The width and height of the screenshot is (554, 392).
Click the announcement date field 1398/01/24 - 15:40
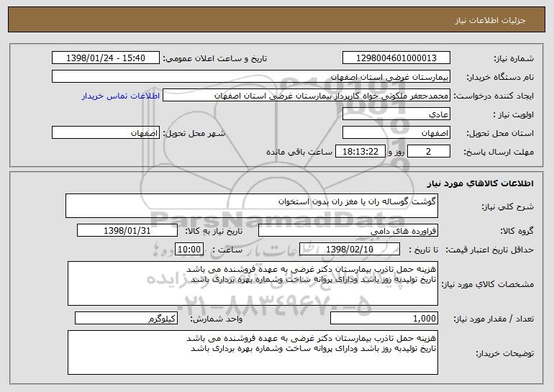click(x=106, y=58)
